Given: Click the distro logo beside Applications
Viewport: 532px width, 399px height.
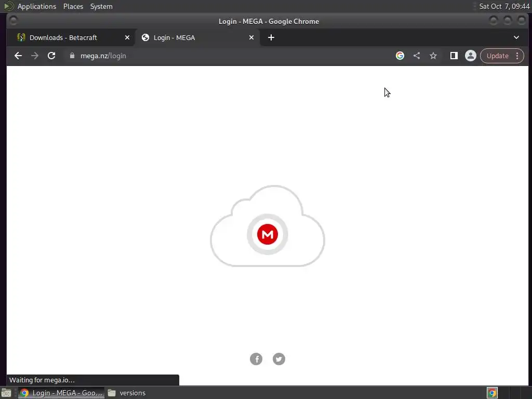Looking at the screenshot, I should pyautogui.click(x=8, y=6).
